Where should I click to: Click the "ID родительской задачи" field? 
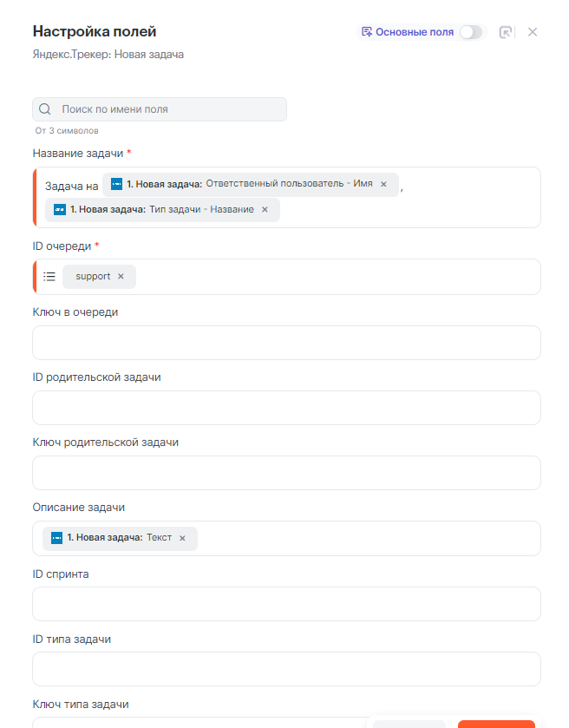286,408
